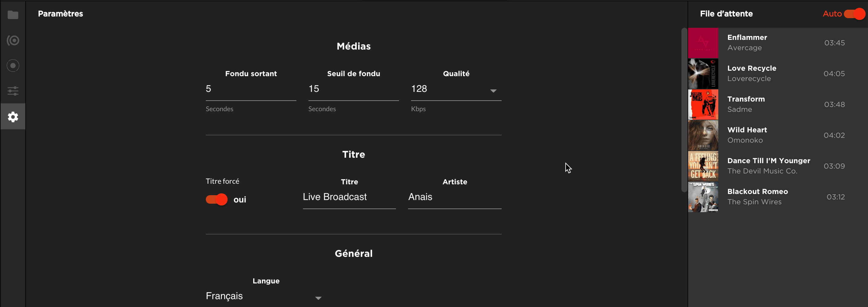Edit the Titre field Live Broadcast

coord(349,197)
